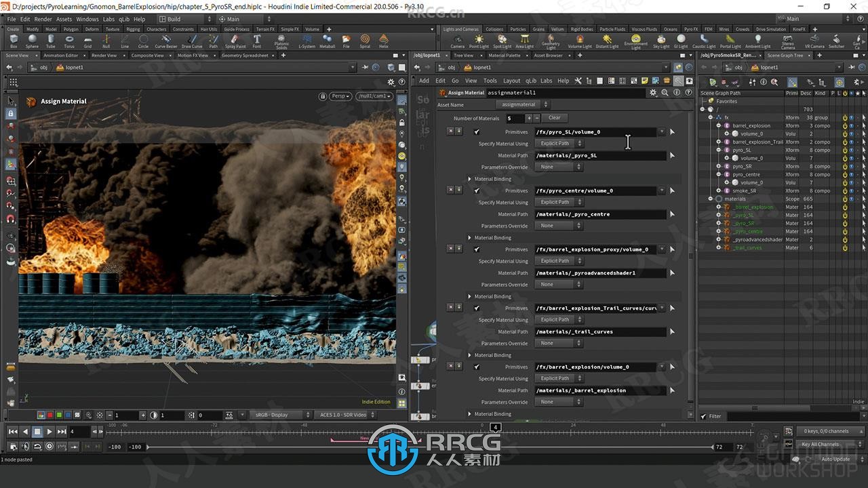Click the Font shelf tool
The image size is (868, 488).
tap(257, 41)
